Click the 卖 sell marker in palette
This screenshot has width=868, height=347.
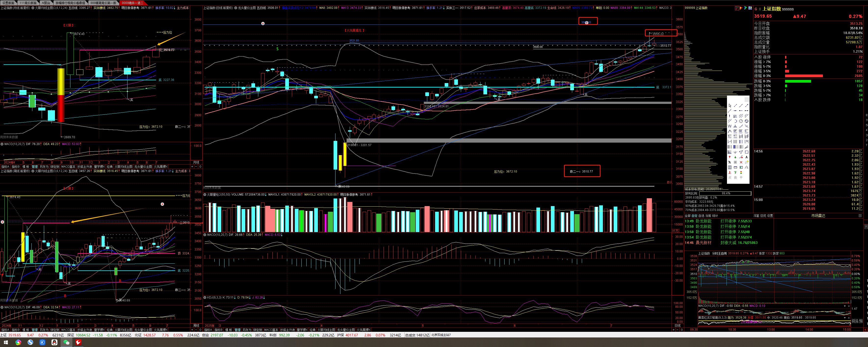point(736,177)
